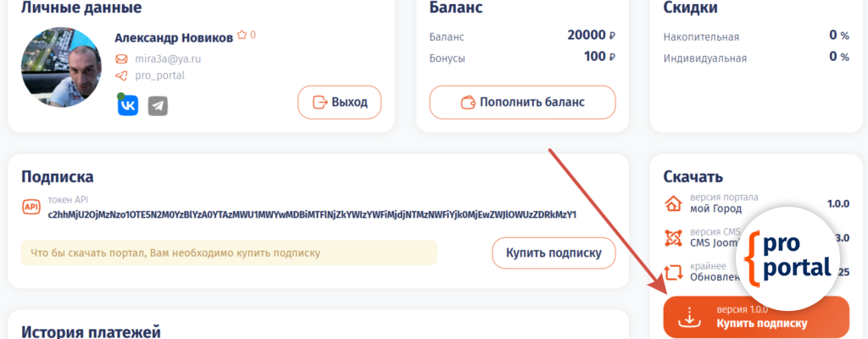The height and width of the screenshot is (339, 868).
Task: Click the house icon for мой Город
Action: [675, 203]
